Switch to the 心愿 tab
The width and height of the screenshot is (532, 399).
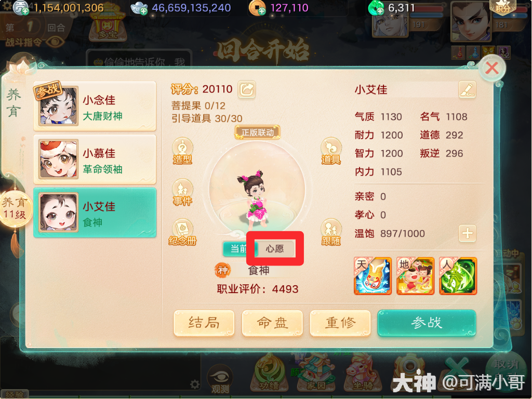tap(275, 249)
